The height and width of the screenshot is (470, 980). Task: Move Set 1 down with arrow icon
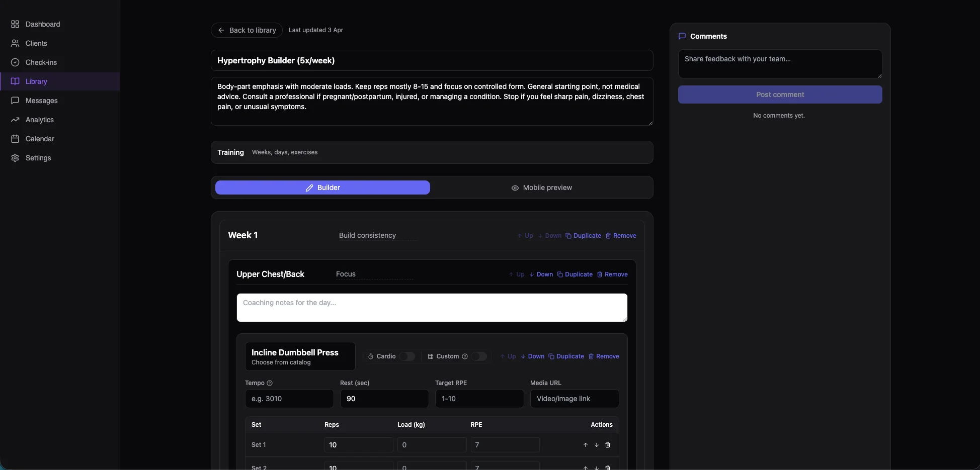[597, 445]
